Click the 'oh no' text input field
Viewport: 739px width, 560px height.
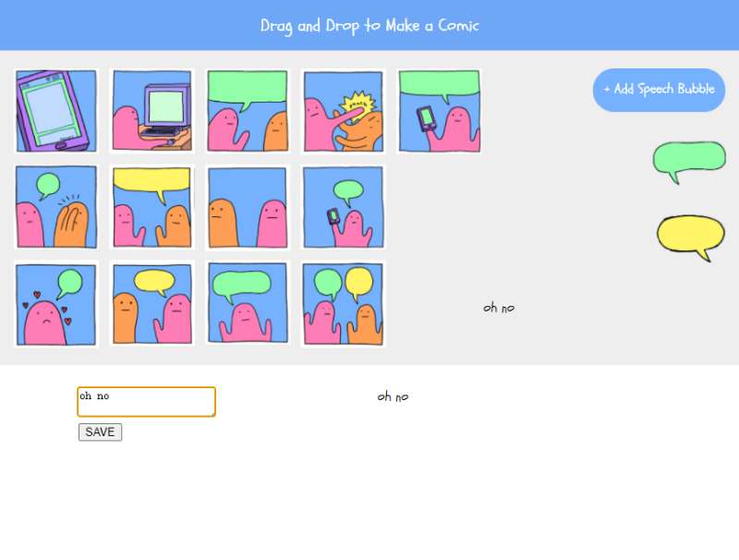coord(147,402)
